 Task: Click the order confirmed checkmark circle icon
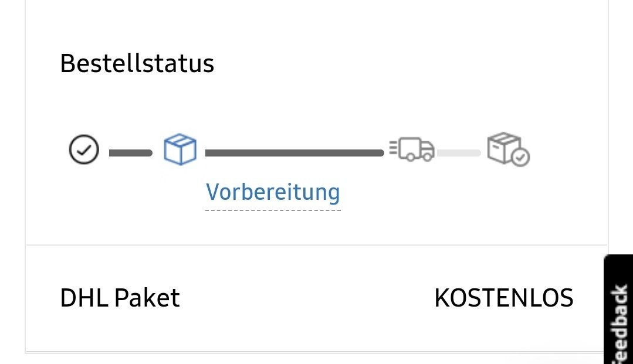point(84,149)
